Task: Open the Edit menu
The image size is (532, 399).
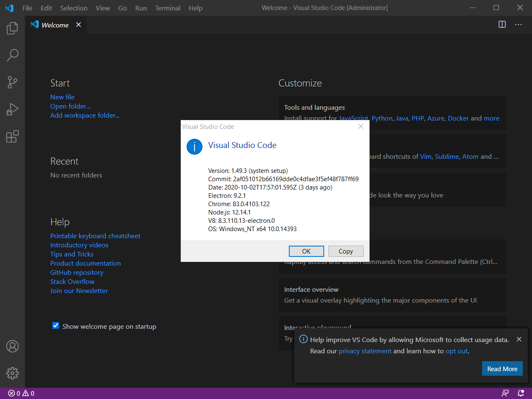Action: coord(47,8)
